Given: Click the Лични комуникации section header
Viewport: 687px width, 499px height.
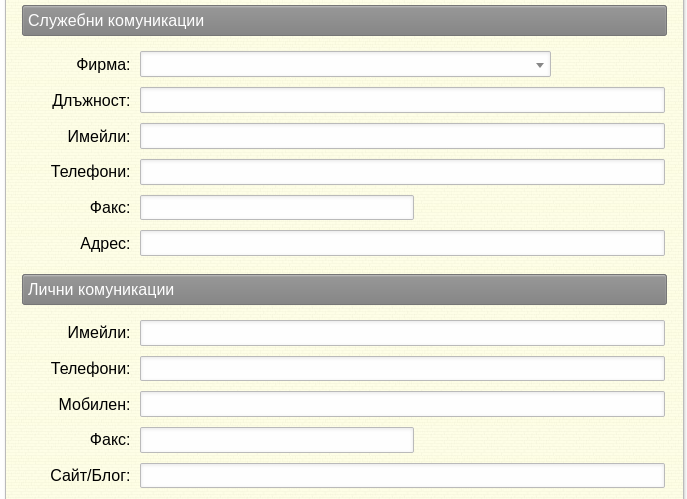Looking at the screenshot, I should click(x=344, y=290).
